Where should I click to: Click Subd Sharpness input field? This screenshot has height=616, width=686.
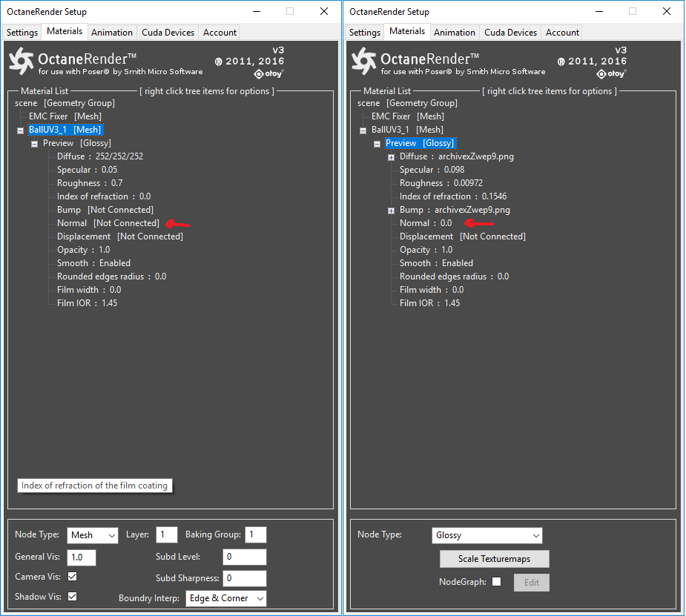point(244,578)
